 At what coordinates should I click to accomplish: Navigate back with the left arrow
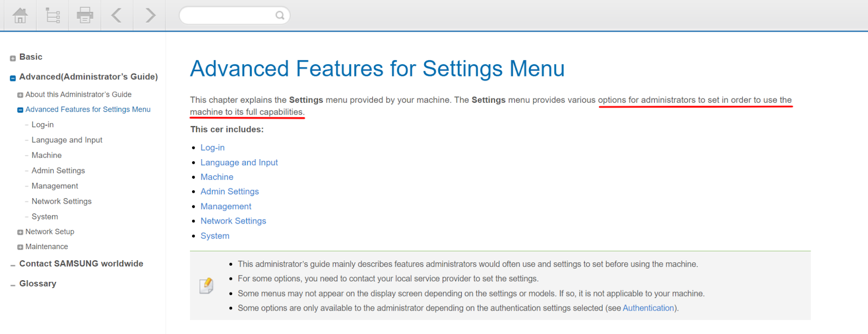pyautogui.click(x=116, y=15)
